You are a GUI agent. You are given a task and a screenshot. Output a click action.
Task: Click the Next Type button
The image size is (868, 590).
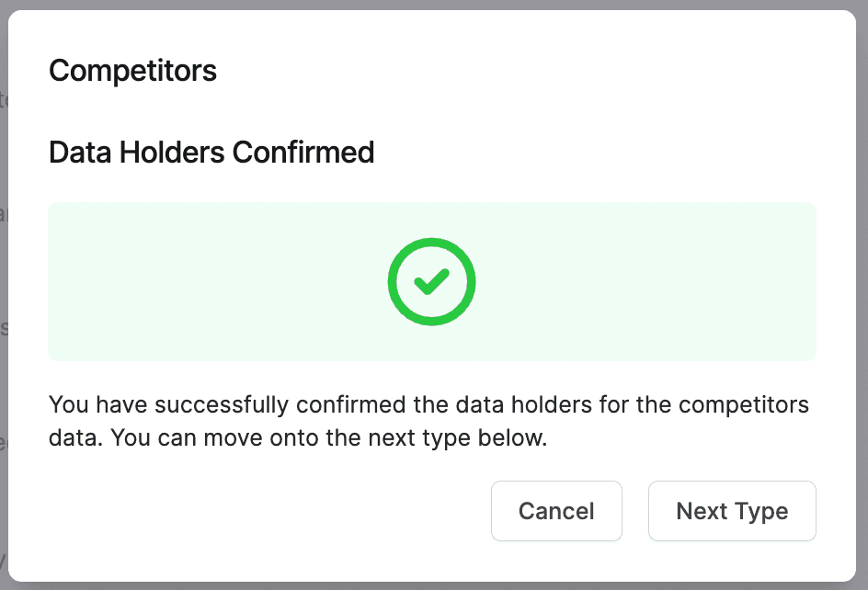pyautogui.click(x=732, y=511)
